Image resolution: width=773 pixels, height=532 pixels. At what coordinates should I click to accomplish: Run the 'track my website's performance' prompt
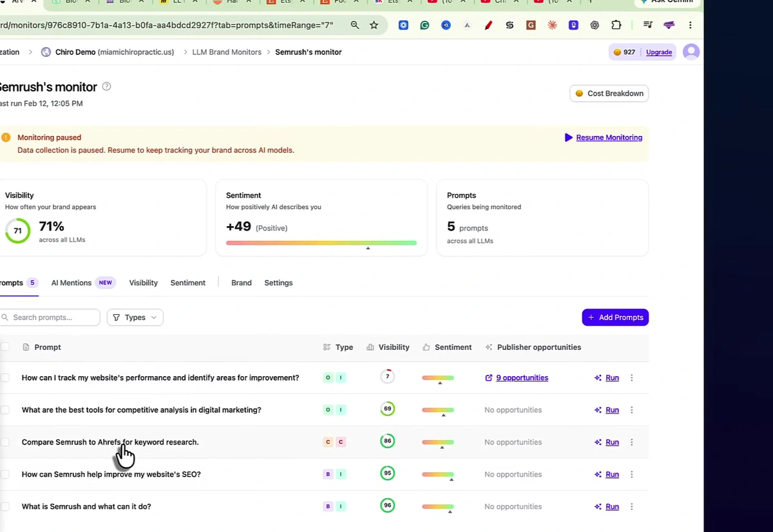point(607,378)
